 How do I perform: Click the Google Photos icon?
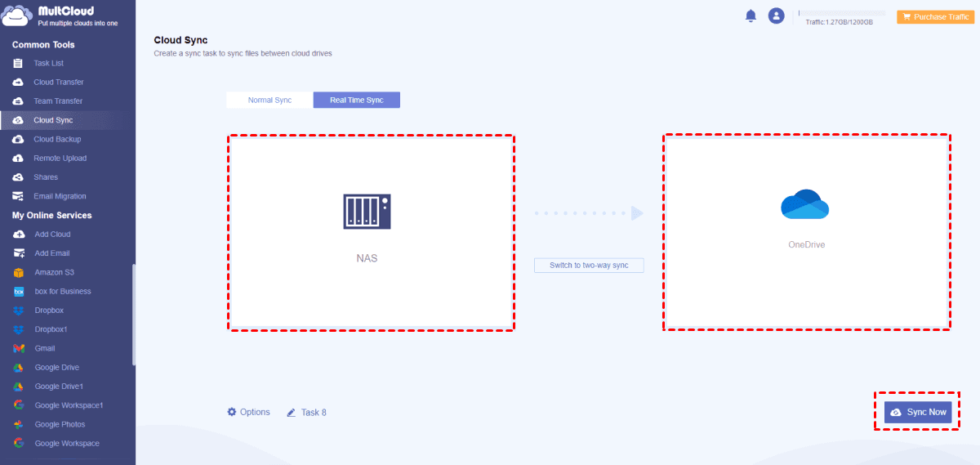pos(18,425)
